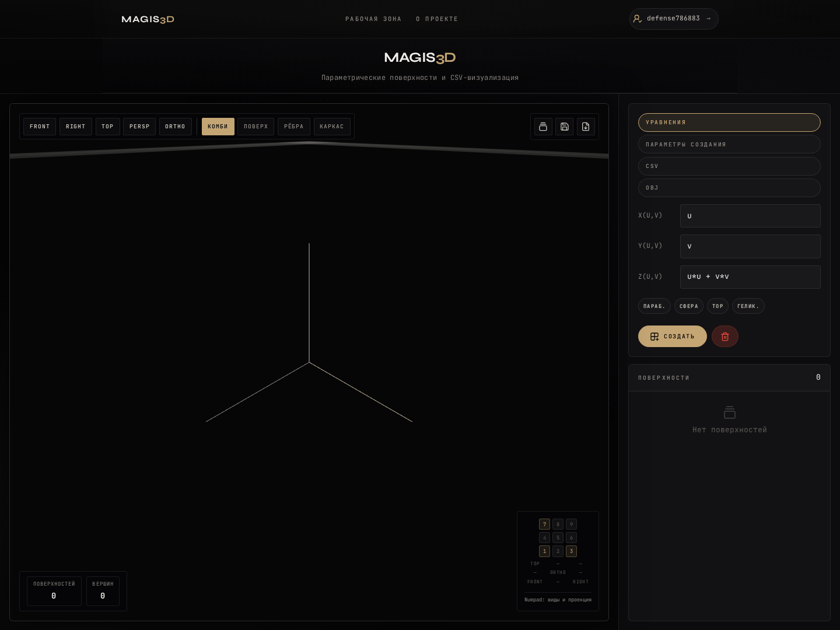Click the ПОВЕРХНОСТЕЙ counter box
The height and width of the screenshot is (630, 840).
point(54,591)
